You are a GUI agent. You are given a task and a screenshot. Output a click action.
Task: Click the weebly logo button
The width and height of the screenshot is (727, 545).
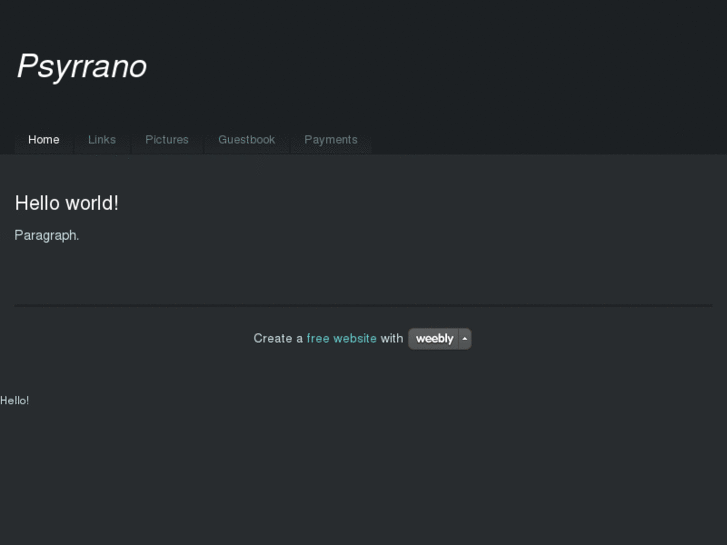[x=434, y=339]
